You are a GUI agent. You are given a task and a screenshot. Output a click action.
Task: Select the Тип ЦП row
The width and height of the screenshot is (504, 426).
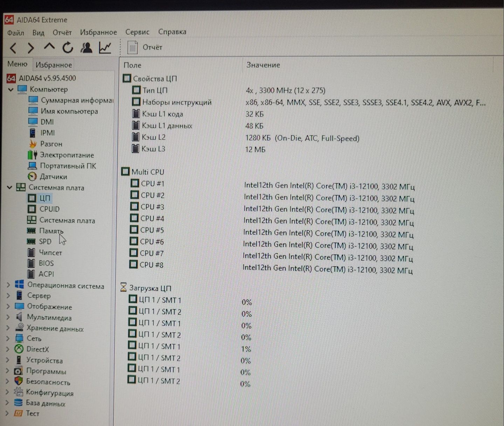155,90
